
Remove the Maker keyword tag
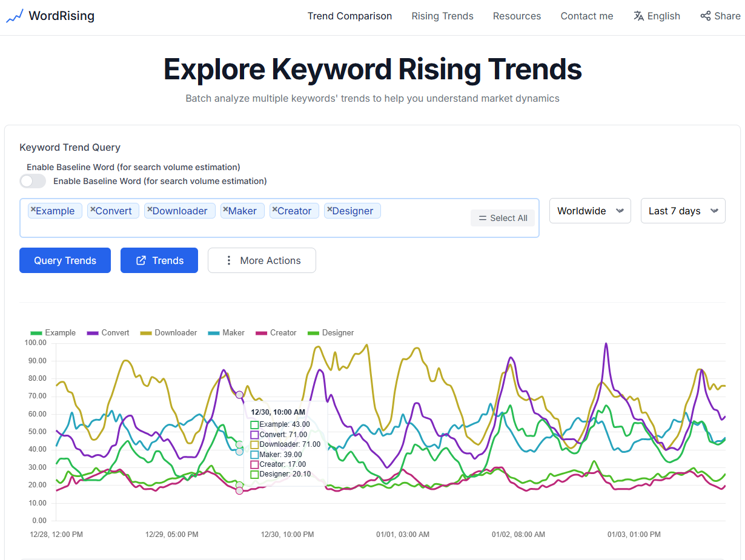pyautogui.click(x=225, y=209)
